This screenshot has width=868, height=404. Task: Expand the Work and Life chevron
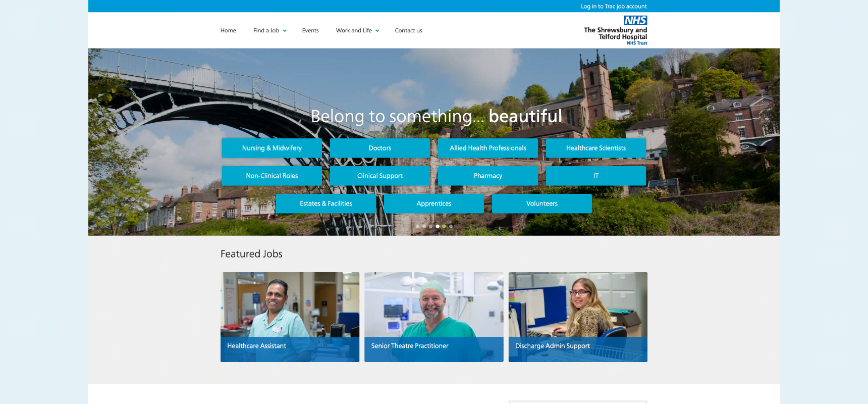click(x=377, y=31)
